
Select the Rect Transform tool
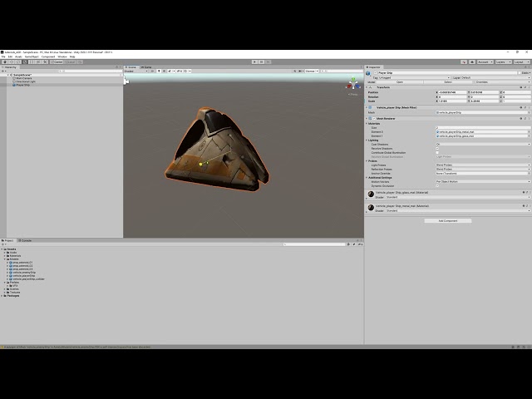(32, 62)
